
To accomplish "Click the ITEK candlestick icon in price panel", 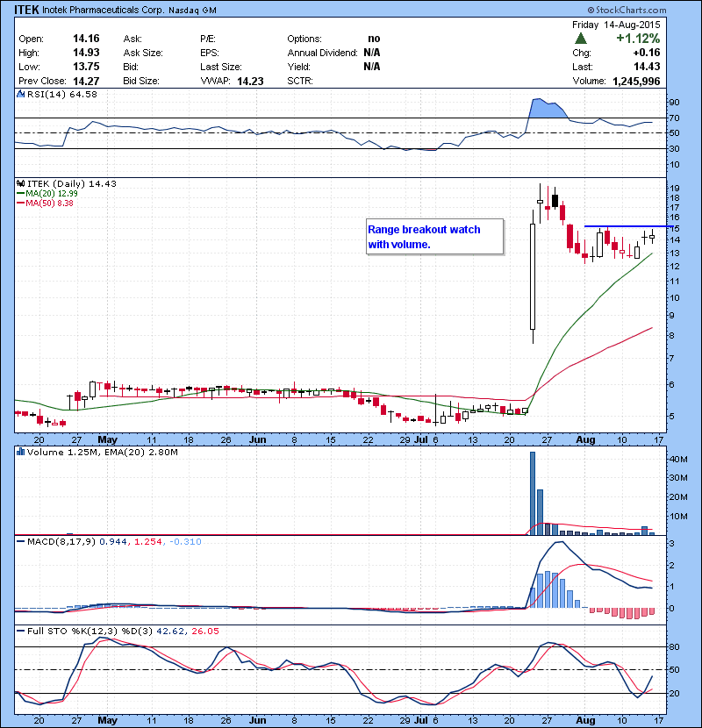I will click(x=20, y=184).
